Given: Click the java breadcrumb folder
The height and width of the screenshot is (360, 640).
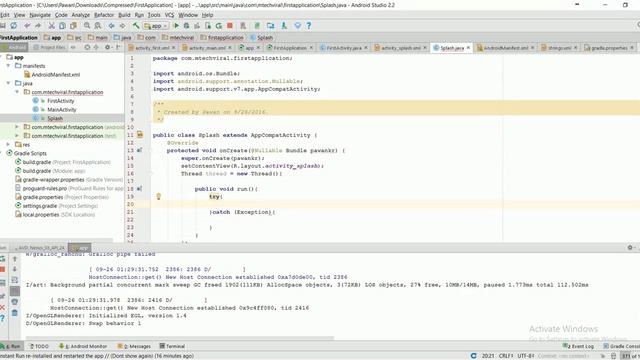Looking at the screenshot, I should [x=123, y=38].
